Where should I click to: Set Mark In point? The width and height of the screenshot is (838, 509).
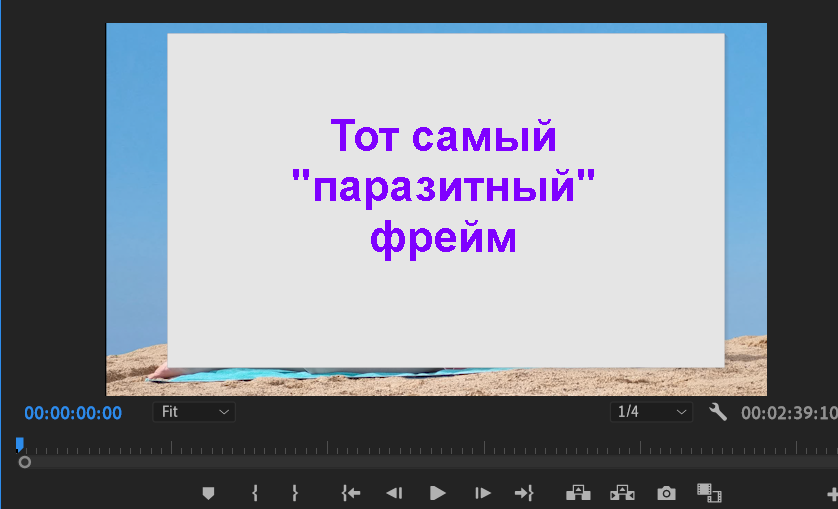255,493
